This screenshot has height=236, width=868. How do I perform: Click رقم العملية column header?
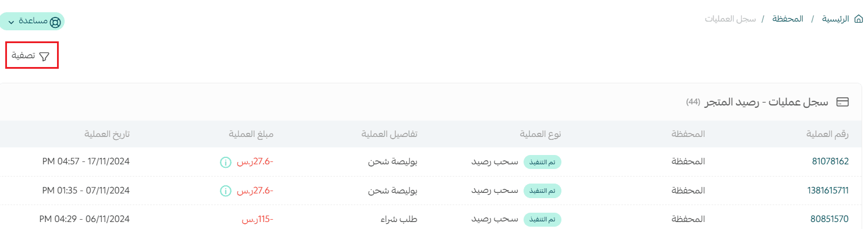[830, 134]
